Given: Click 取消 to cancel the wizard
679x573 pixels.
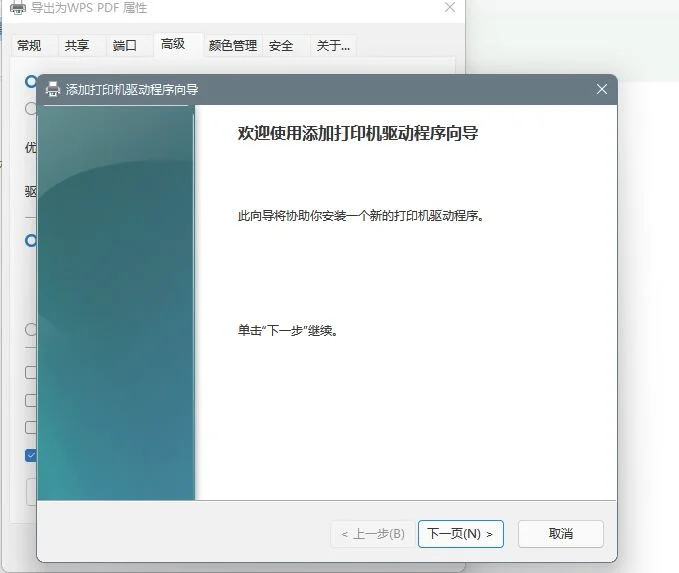Looking at the screenshot, I should pyautogui.click(x=560, y=533).
